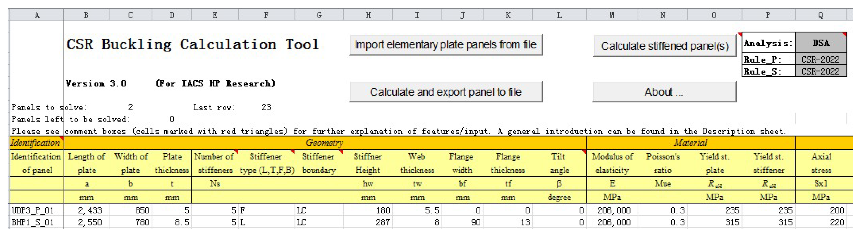The width and height of the screenshot is (868, 238).
Task: Select the Number of stiffeners header cell
Action: click(x=215, y=163)
